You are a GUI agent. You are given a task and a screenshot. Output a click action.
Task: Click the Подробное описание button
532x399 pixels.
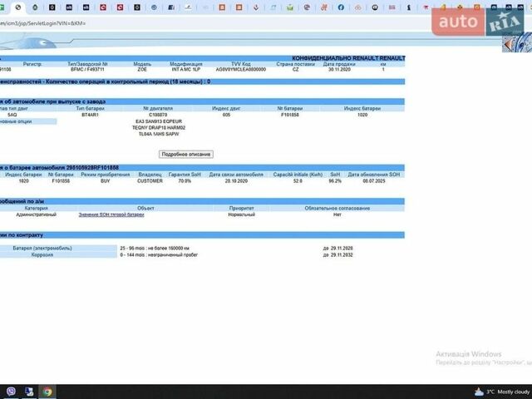pyautogui.click(x=186, y=154)
